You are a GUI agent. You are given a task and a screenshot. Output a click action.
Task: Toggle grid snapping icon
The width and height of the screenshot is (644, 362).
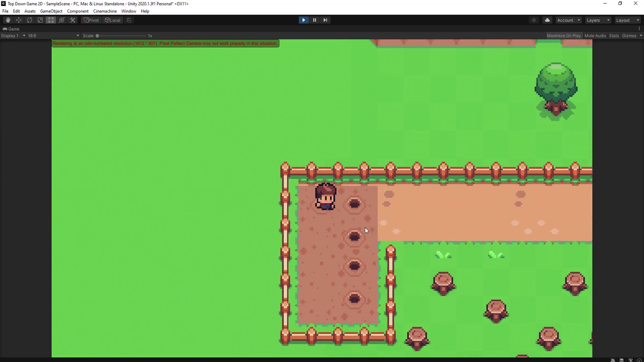tap(129, 20)
